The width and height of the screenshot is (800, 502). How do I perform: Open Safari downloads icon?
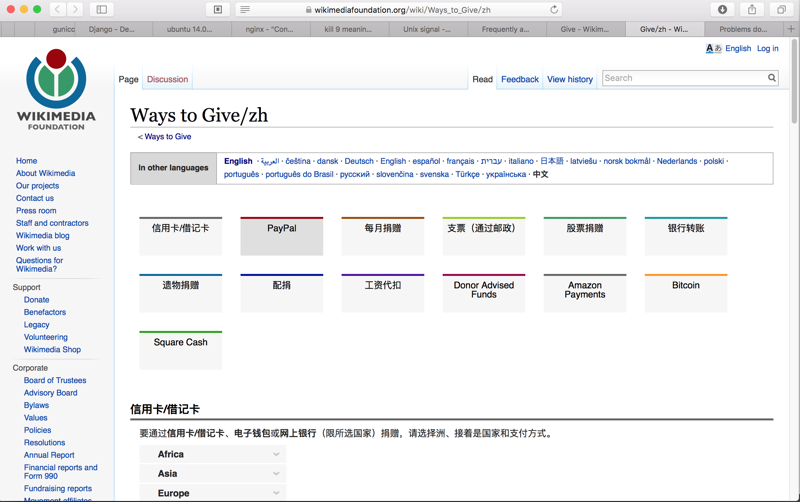click(722, 9)
